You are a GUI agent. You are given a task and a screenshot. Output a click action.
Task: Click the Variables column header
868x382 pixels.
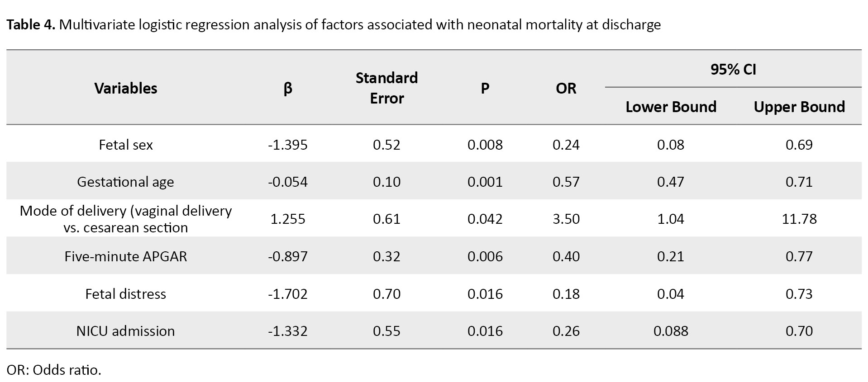point(126,88)
